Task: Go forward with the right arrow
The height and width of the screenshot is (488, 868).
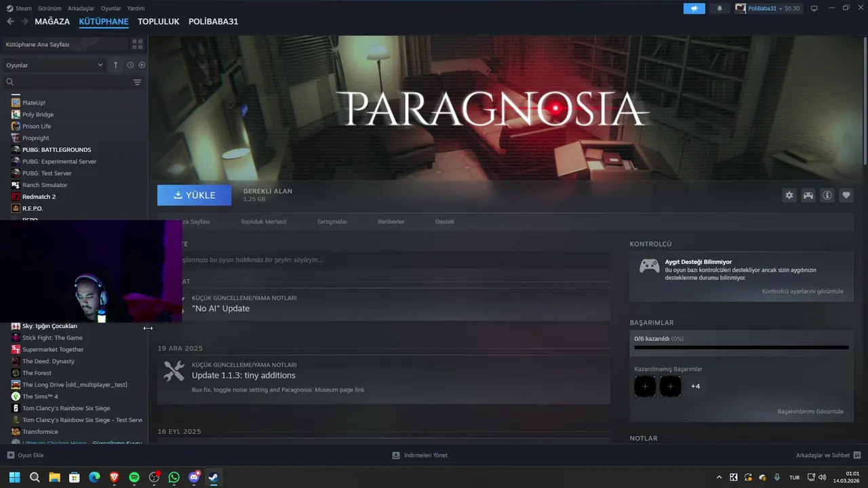Action: click(24, 22)
